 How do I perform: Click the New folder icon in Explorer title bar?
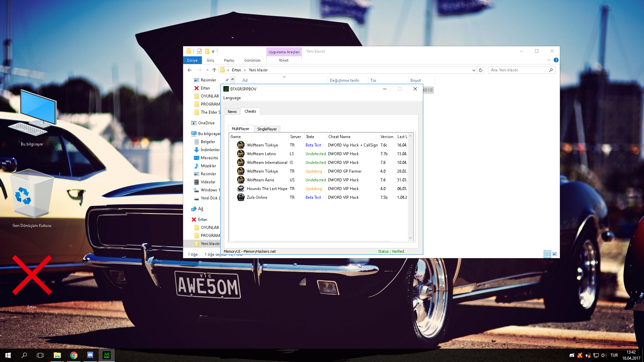[207, 51]
